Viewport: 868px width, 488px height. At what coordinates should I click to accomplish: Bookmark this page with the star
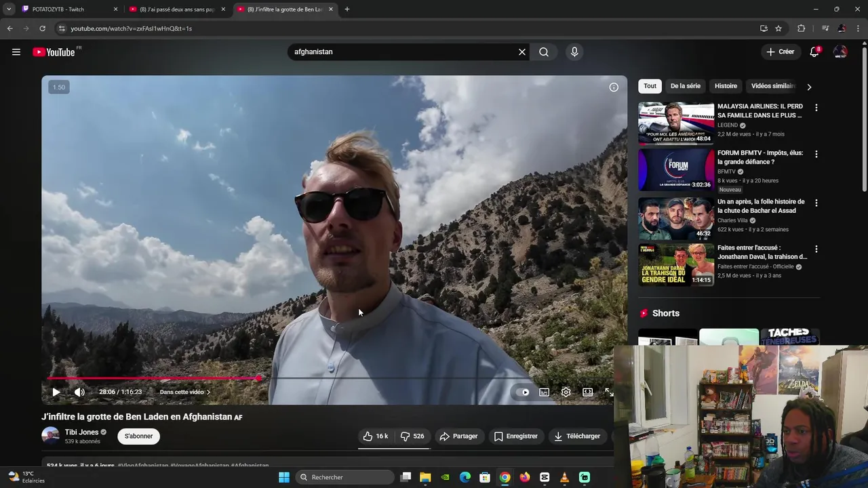pos(778,28)
